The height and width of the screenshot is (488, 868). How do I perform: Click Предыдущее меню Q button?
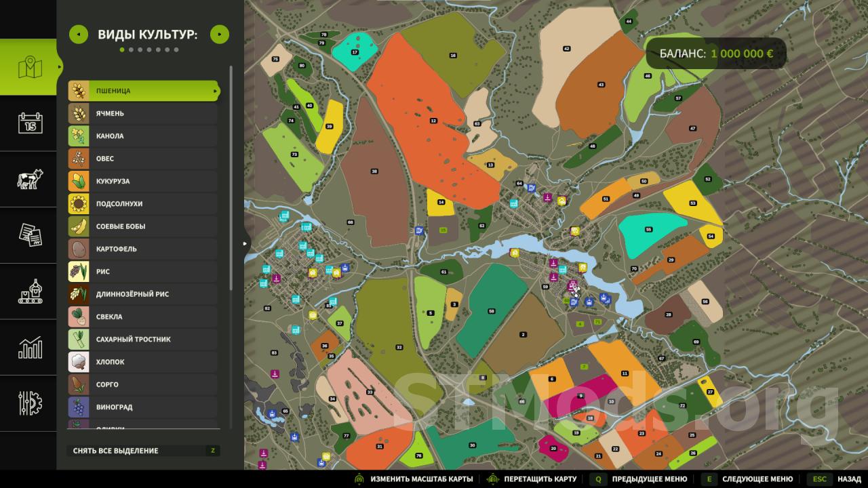[x=639, y=479]
